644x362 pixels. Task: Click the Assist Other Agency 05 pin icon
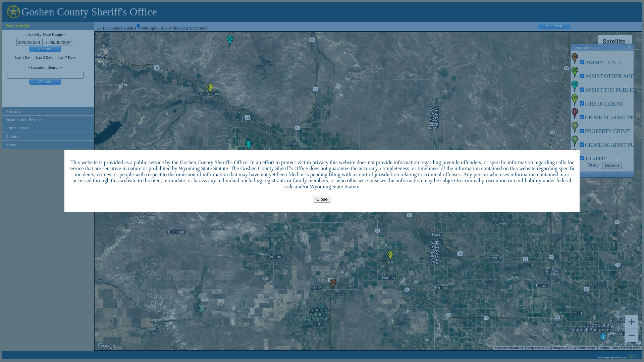575,73
